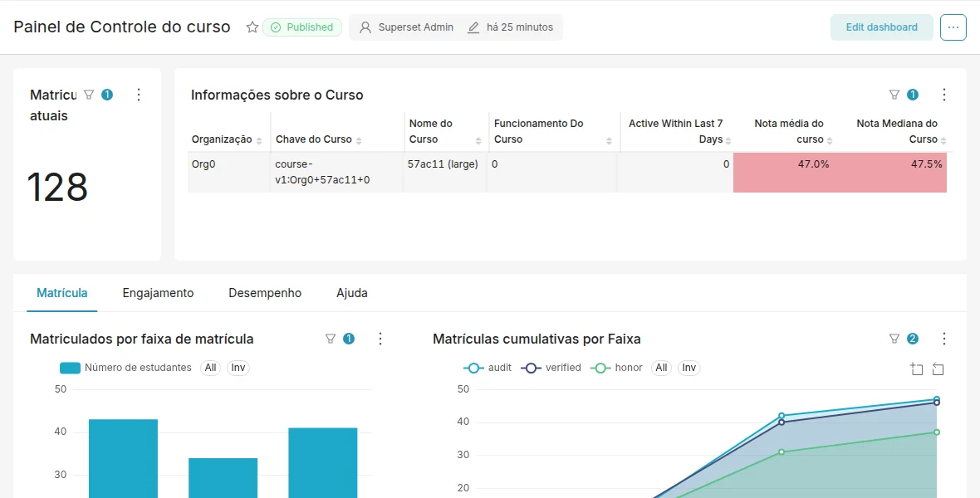
Task: Click All legend button in bar chart
Action: (x=211, y=368)
